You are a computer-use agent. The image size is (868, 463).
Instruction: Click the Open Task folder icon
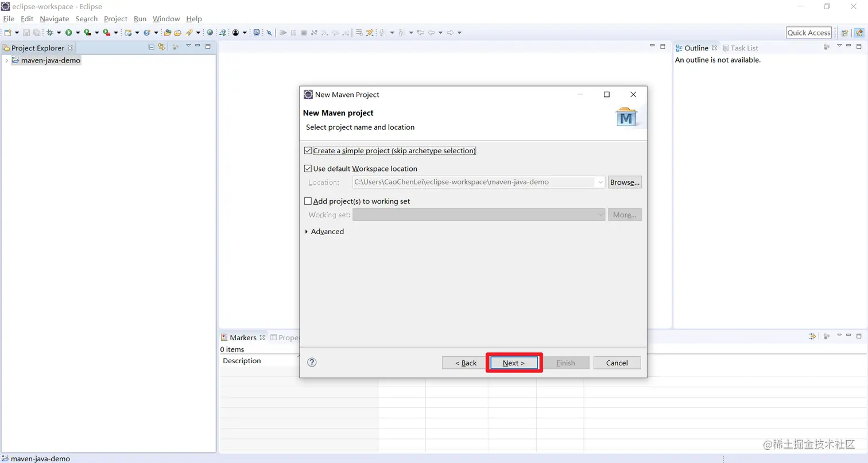[178, 33]
